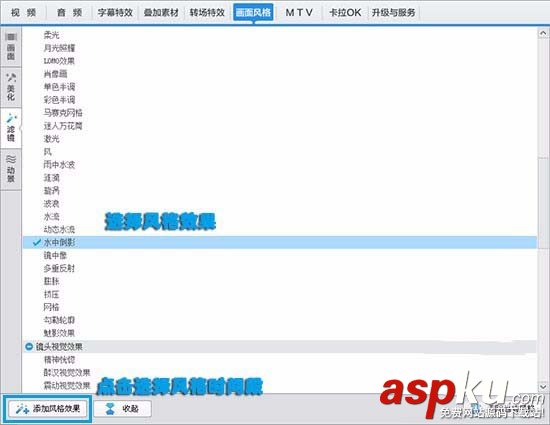Select the 迷人万花筒 effect
This screenshot has width=550, height=425.
[63, 126]
